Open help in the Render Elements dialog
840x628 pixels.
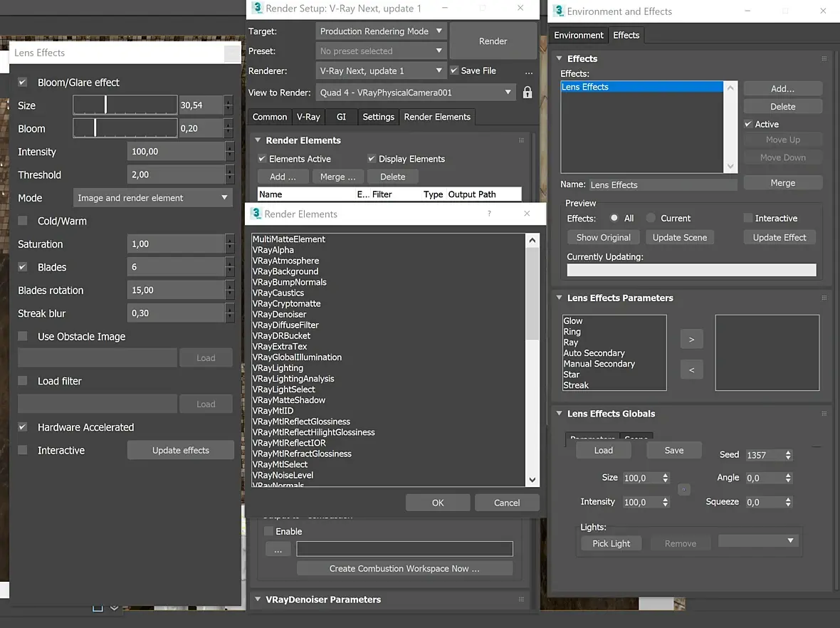[489, 214]
